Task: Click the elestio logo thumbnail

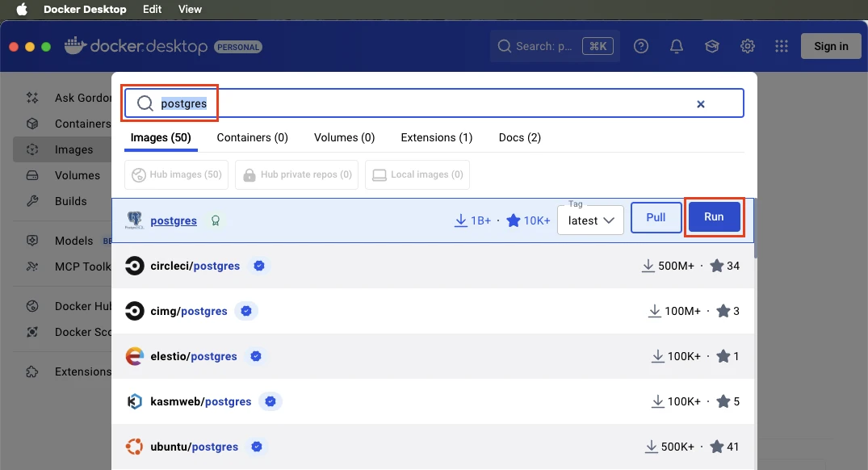Action: click(135, 356)
